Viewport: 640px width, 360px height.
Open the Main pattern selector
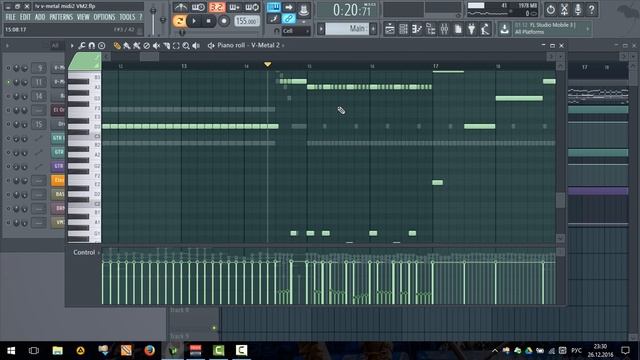(347, 29)
